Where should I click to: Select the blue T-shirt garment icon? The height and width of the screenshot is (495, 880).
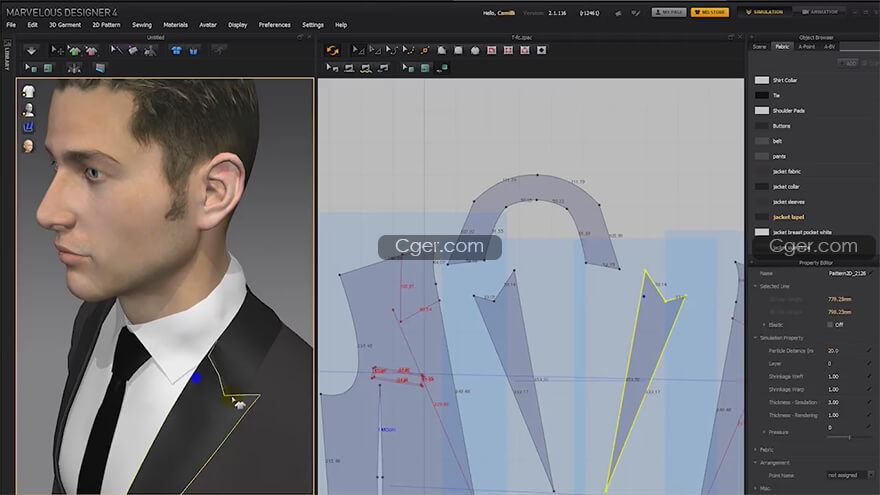coord(176,50)
